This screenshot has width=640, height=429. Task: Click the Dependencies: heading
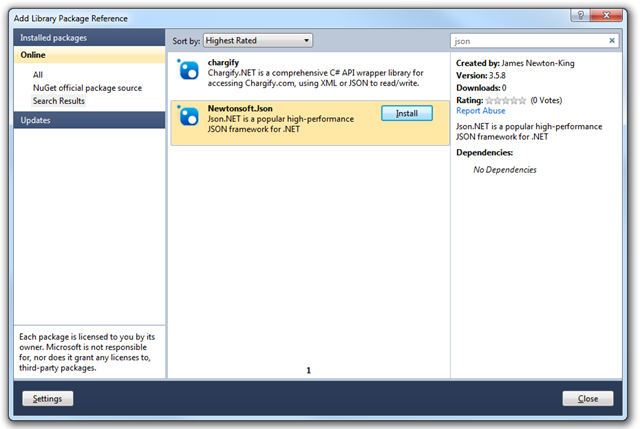tap(484, 153)
